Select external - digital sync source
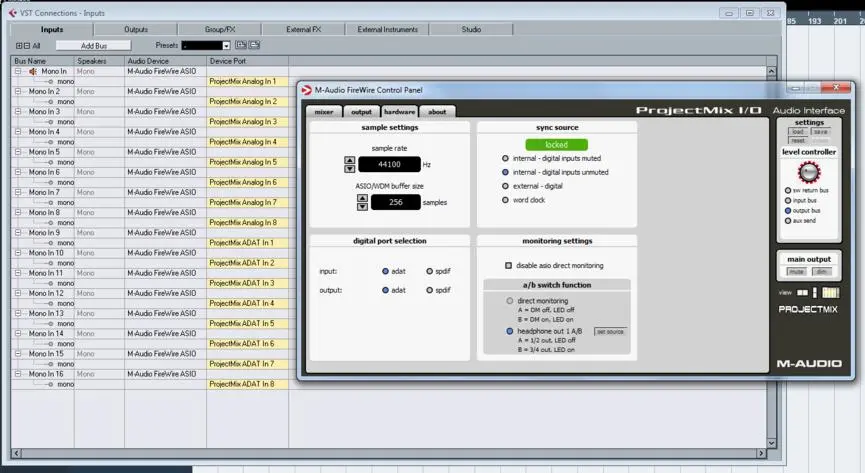Image resolution: width=865 pixels, height=473 pixels. (505, 186)
